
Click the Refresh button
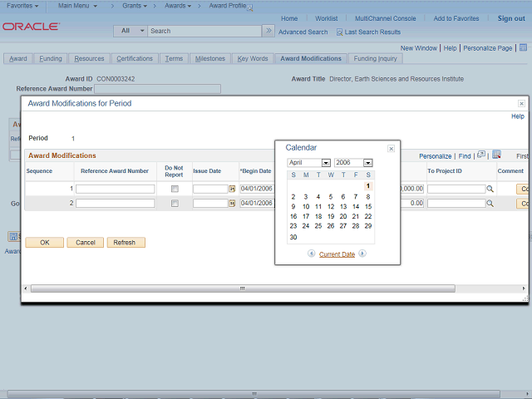(x=126, y=243)
